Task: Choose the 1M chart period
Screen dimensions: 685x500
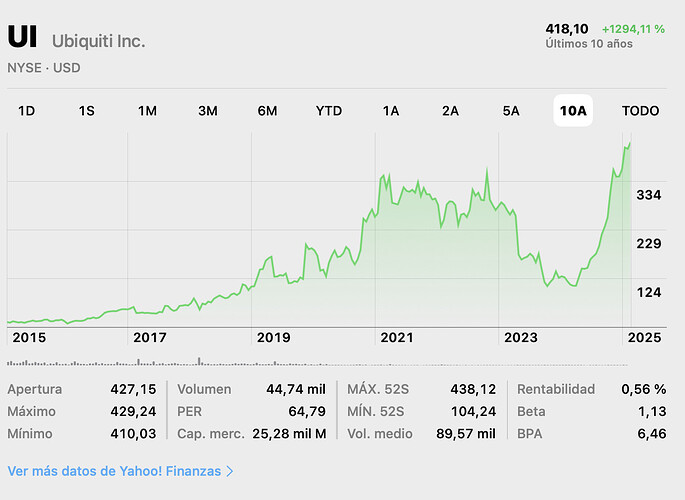Action: pyautogui.click(x=147, y=111)
